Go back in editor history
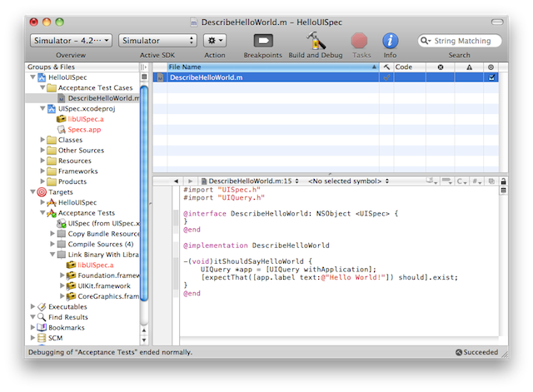Viewport: 533px width, 392px height. tap(176, 181)
